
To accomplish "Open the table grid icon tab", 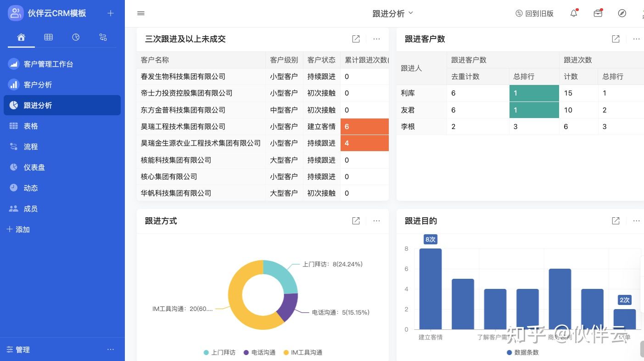I will coord(48,38).
